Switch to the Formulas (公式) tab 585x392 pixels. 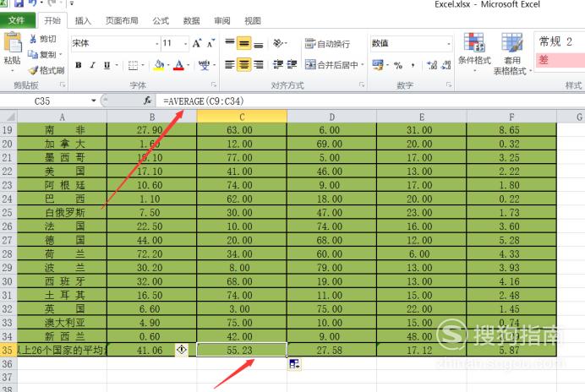tap(161, 21)
